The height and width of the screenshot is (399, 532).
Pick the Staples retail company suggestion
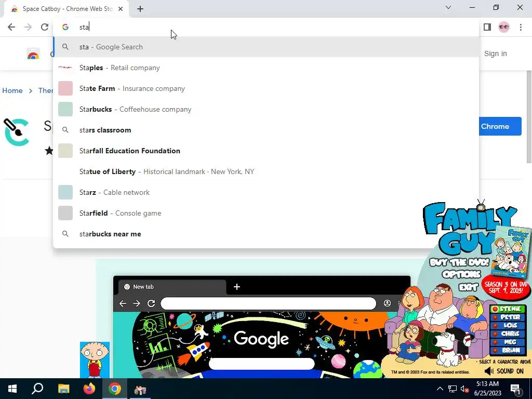pyautogui.click(x=266, y=68)
